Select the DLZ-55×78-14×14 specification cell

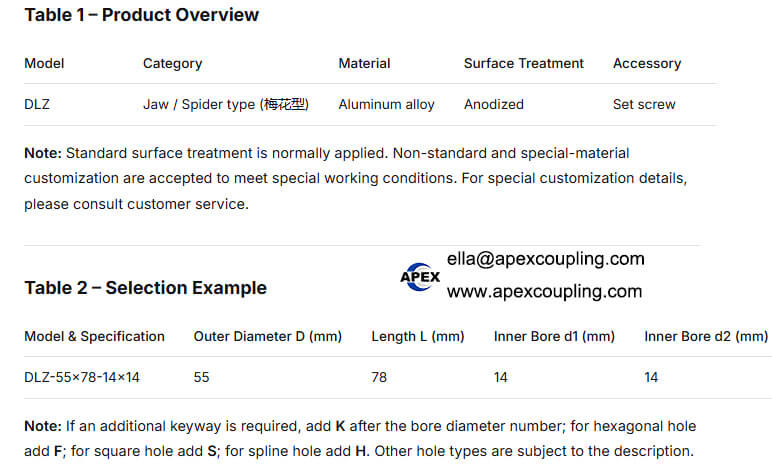(82, 377)
